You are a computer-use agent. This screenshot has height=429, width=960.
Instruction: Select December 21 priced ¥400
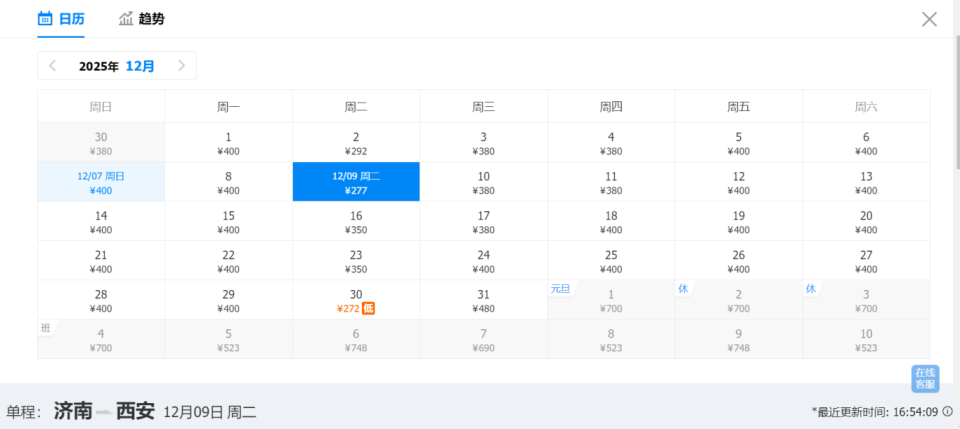pyautogui.click(x=101, y=261)
